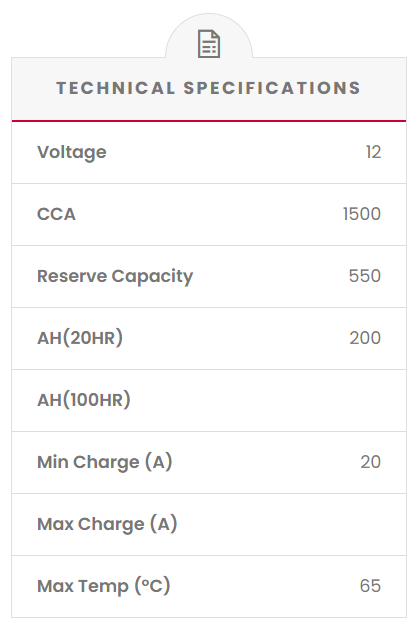The image size is (417, 634).
Task: Select the max temp value 65
Action: 370,586
